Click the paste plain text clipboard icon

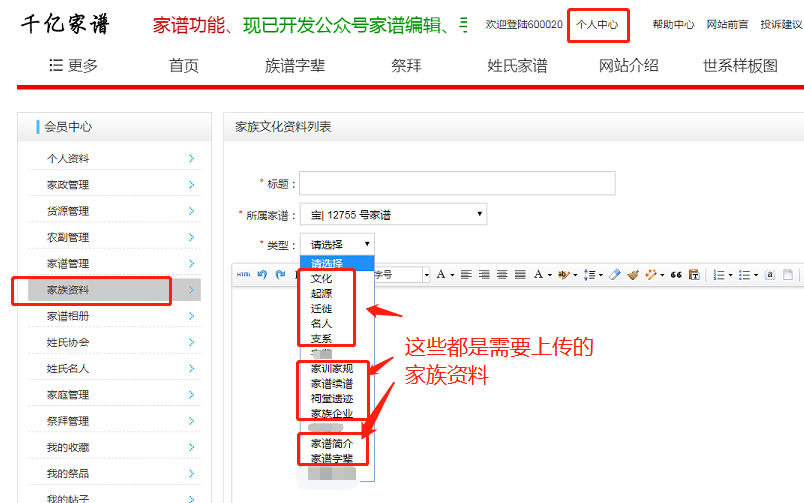pos(694,275)
